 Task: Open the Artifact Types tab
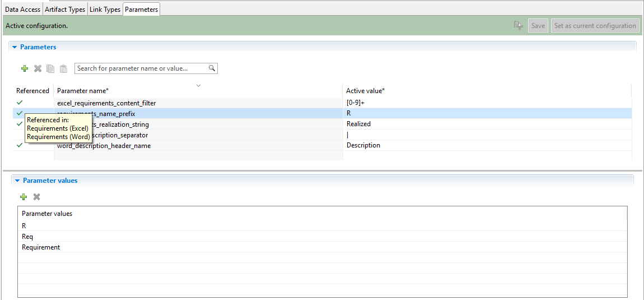point(65,10)
